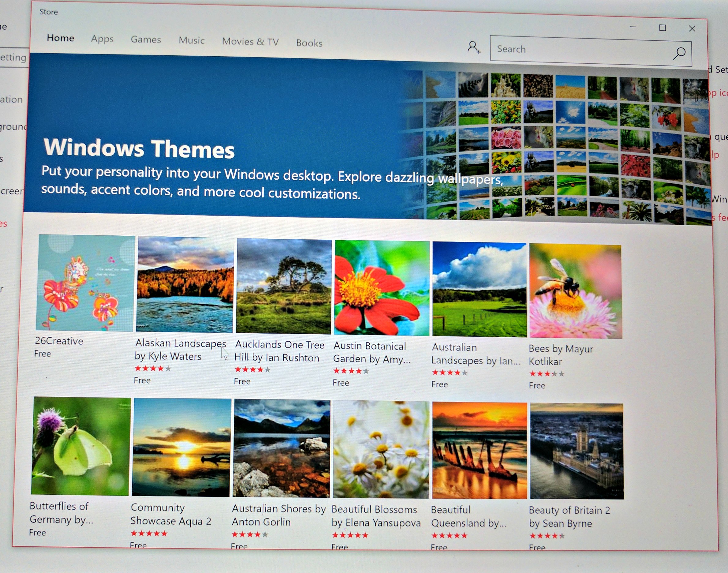Click Free price under 26Creative

(x=43, y=354)
